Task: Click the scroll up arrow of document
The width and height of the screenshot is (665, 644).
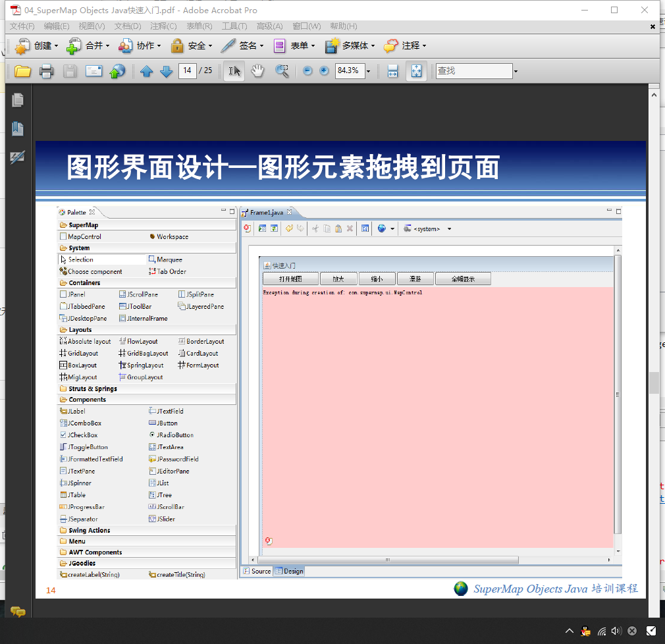Action: tap(654, 95)
